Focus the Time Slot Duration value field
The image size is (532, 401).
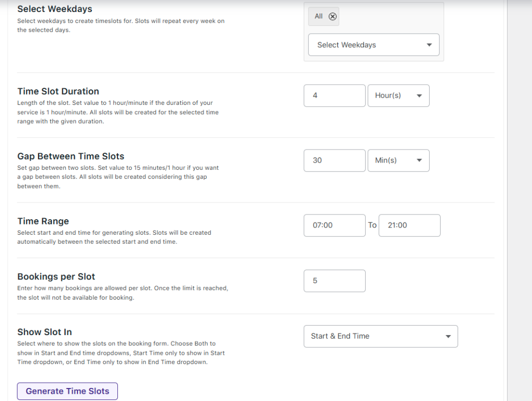pos(334,96)
